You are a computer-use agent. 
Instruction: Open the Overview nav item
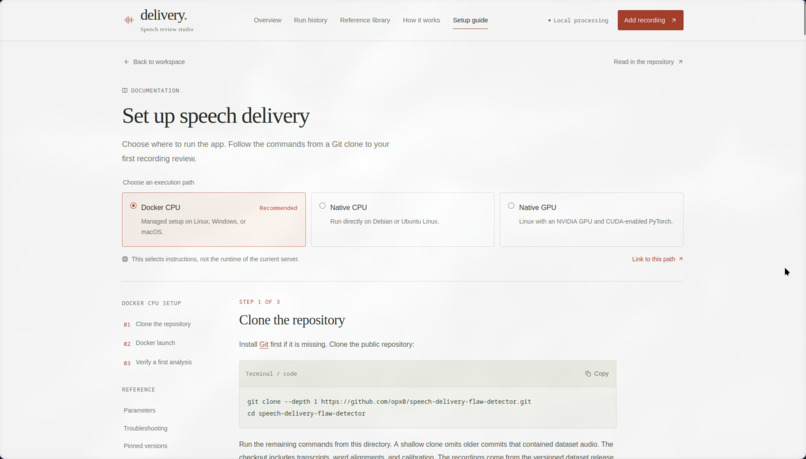[267, 20]
